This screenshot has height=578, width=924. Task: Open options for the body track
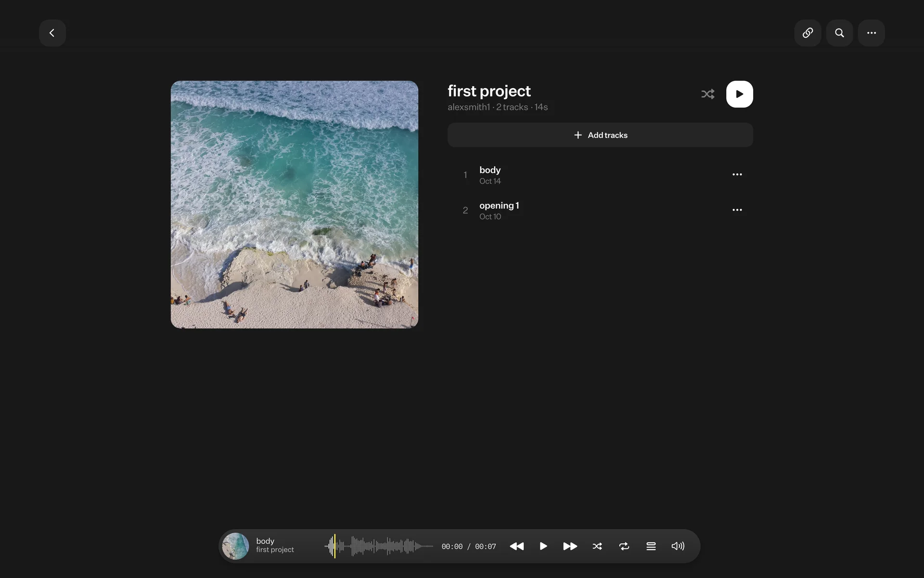pyautogui.click(x=737, y=174)
